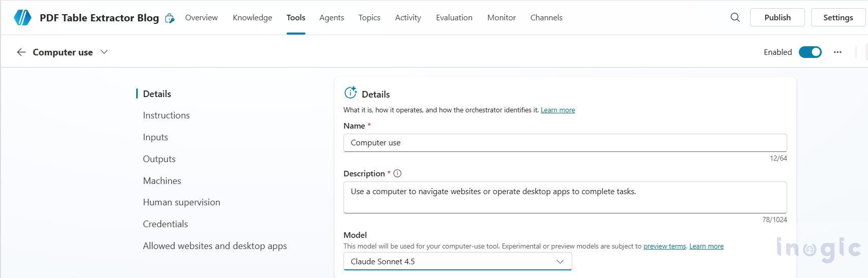The width and height of the screenshot is (868, 278).
Task: Click the Name character count 12/64
Action: pyautogui.click(x=778, y=158)
